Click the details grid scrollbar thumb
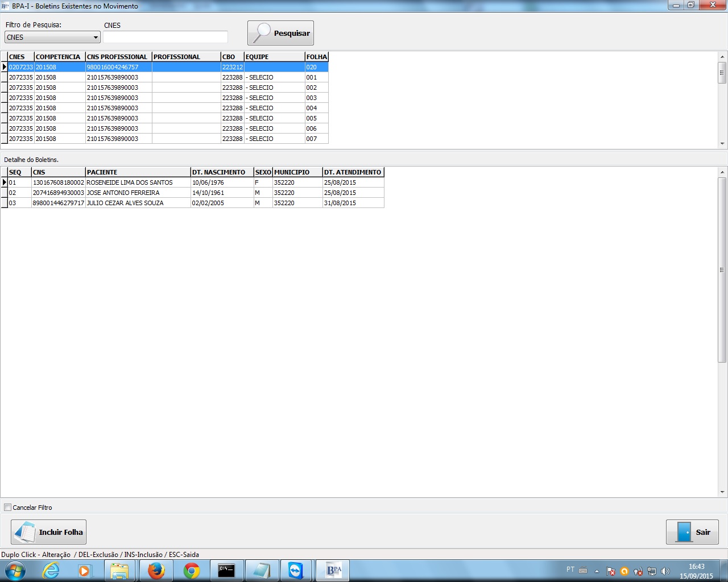Viewport: 728px width, 582px height. click(722, 270)
